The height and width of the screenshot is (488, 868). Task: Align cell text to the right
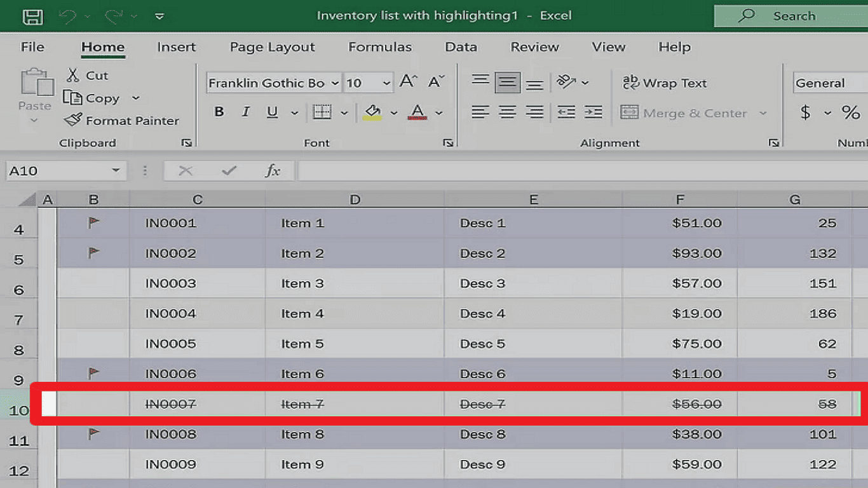pos(534,112)
